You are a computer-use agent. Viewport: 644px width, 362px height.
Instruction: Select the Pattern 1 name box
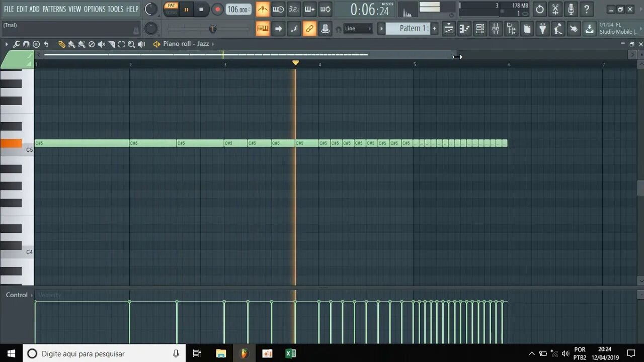click(x=408, y=29)
